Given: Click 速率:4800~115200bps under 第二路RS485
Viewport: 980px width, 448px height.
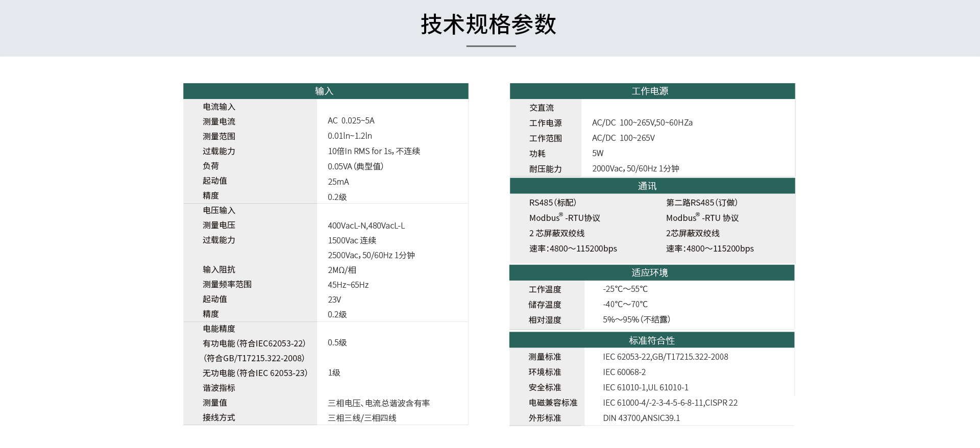Looking at the screenshot, I should 710,248.
